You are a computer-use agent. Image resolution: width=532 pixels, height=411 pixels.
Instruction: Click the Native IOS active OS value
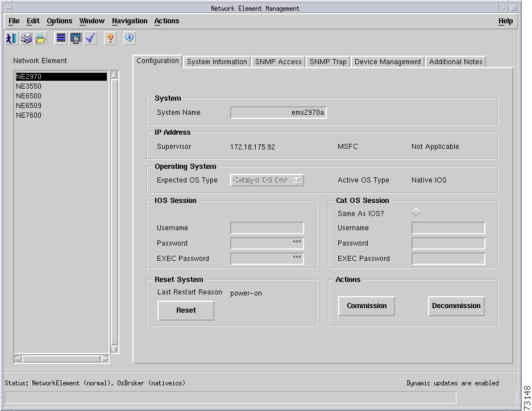click(429, 180)
